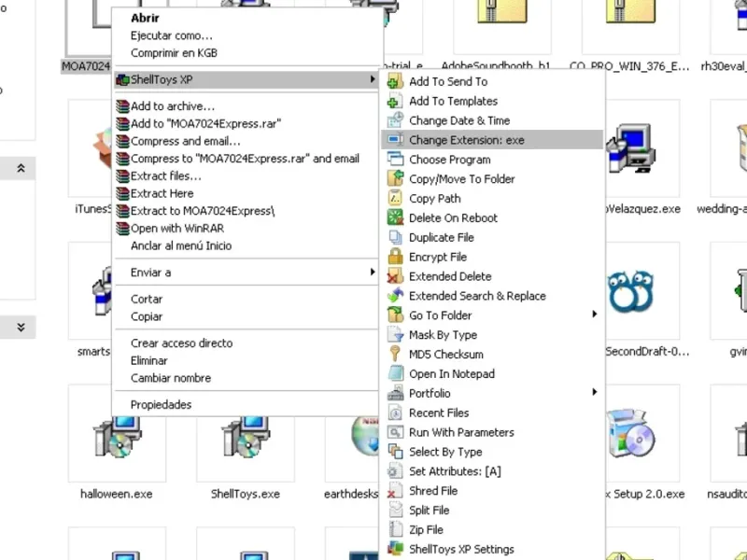This screenshot has width=747, height=560.
Task: Choose Crear acceso directo
Action: click(x=181, y=343)
